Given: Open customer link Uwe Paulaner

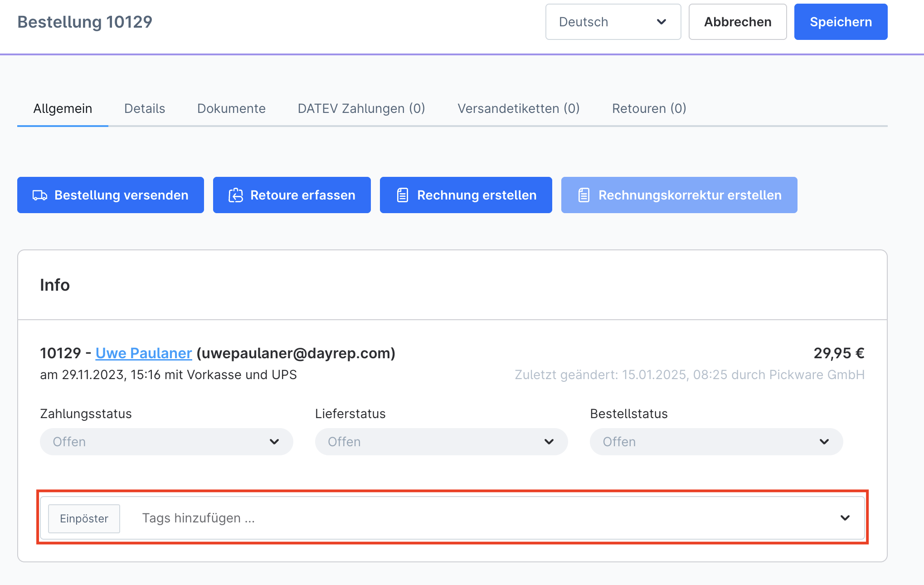Looking at the screenshot, I should pyautogui.click(x=144, y=353).
